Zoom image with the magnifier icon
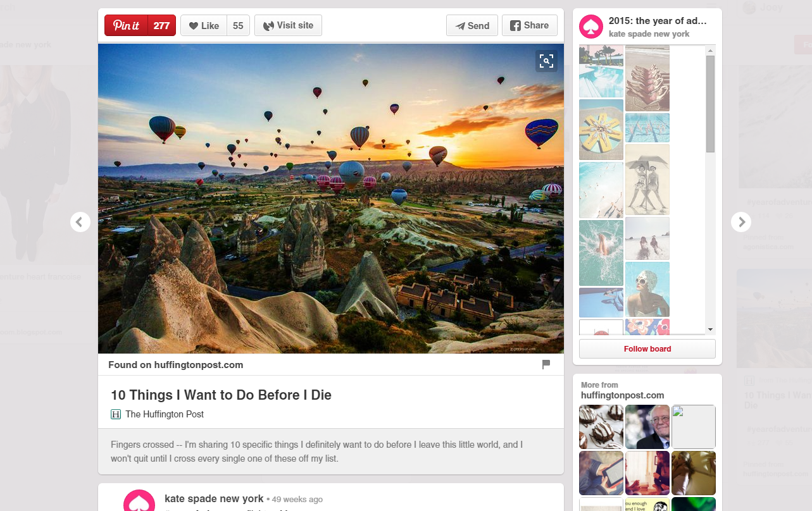This screenshot has width=812, height=511. [546, 61]
